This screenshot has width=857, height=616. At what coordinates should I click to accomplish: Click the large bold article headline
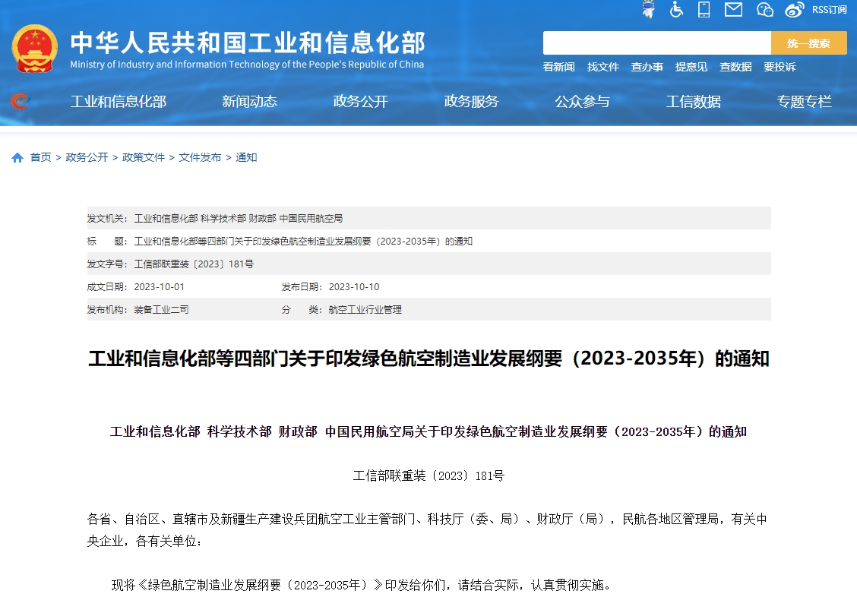click(x=429, y=359)
